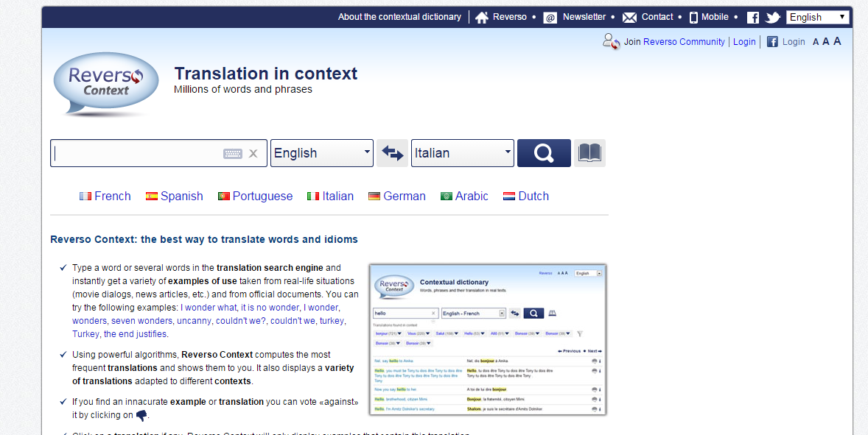Select the smallest font size A
Image resolution: width=868 pixels, height=435 pixels.
point(816,42)
